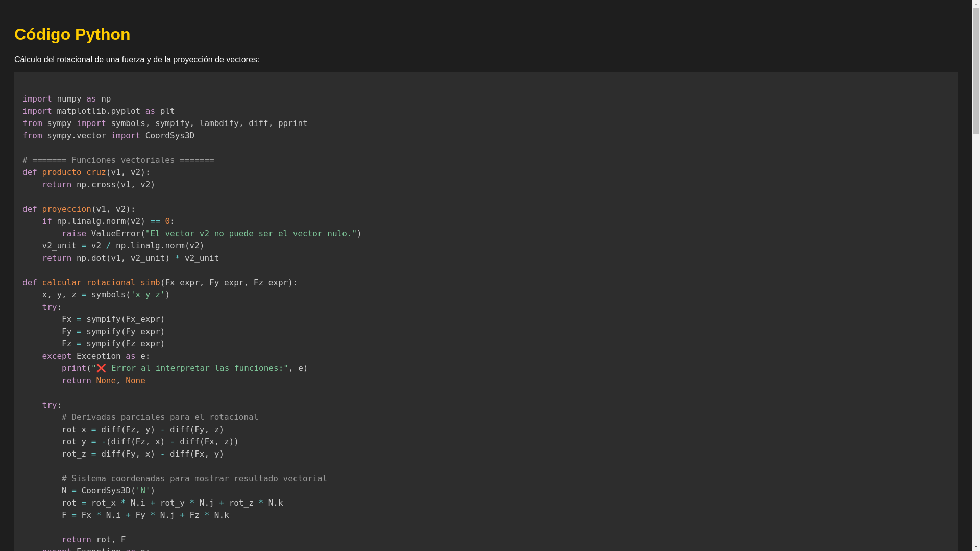Click the line 'rot_z = diff(Fy, x) - diff(Fx, y)'

[143, 454]
